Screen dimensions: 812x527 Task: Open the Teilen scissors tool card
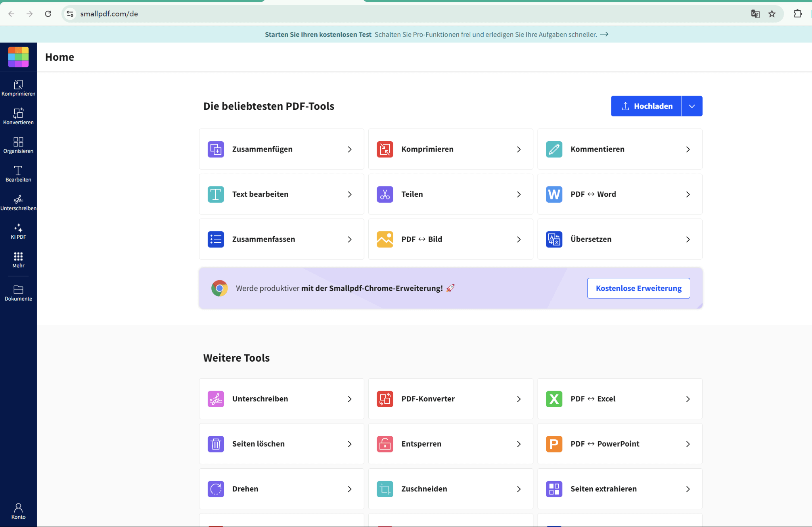(x=450, y=194)
